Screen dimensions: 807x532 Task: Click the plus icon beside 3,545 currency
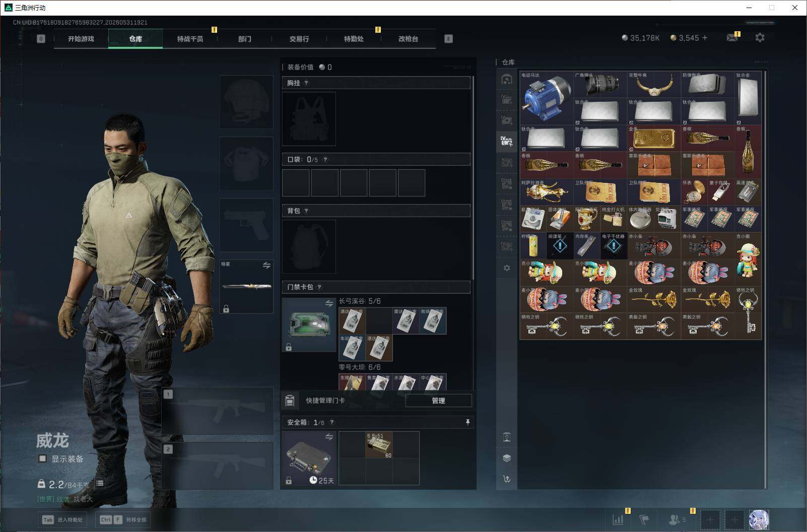pos(705,38)
